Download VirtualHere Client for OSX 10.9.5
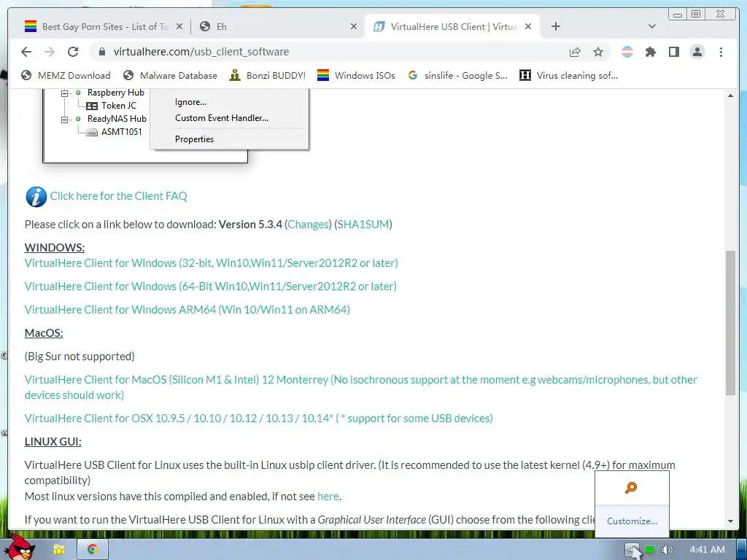The width and height of the screenshot is (747, 560). click(259, 418)
